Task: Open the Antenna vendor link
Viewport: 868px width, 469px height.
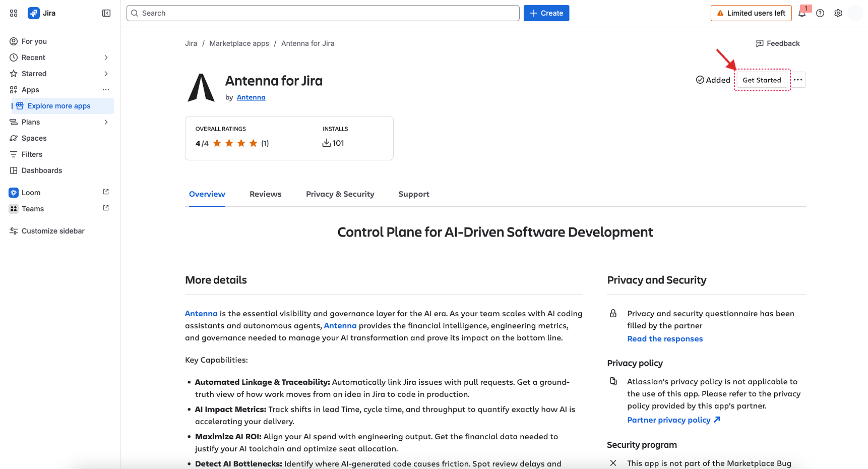Action: tap(251, 97)
